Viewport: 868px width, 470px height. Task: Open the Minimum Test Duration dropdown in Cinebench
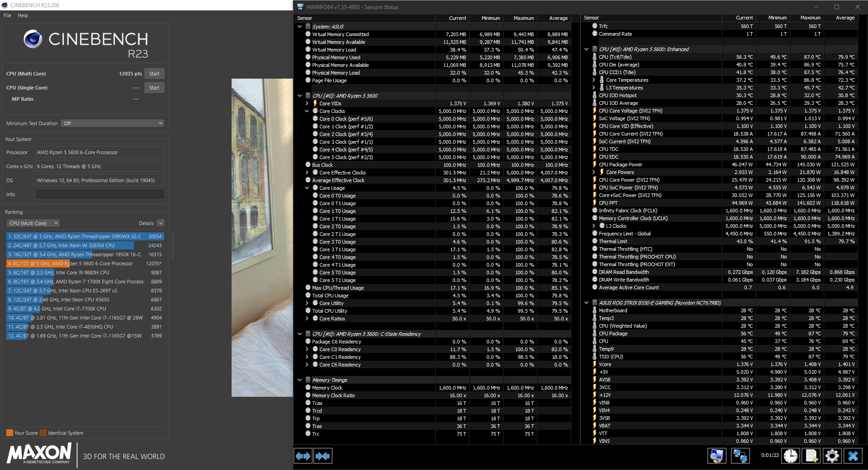tap(112, 123)
